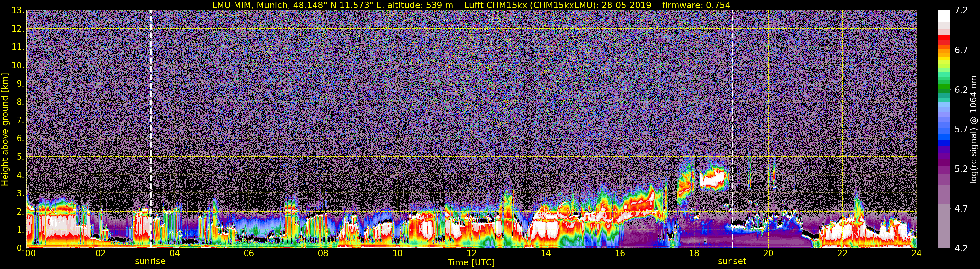This screenshot has width=980, height=269.
Task: Click the 'Height above ground [km]' axis label
Action: (x=5, y=130)
